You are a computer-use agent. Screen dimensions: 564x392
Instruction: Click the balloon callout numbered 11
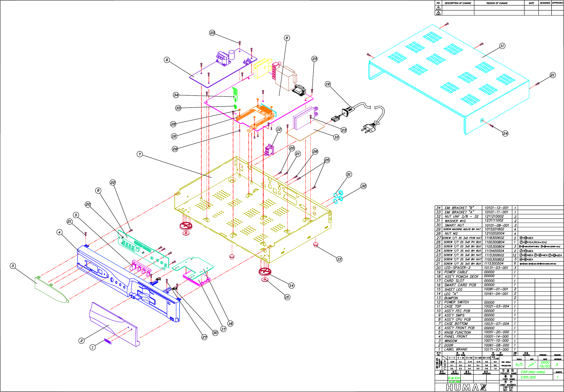(x=502, y=46)
